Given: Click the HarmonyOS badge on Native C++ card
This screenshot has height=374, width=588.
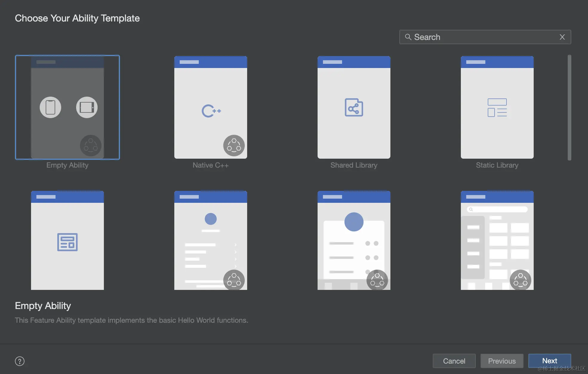Looking at the screenshot, I should point(234,146).
